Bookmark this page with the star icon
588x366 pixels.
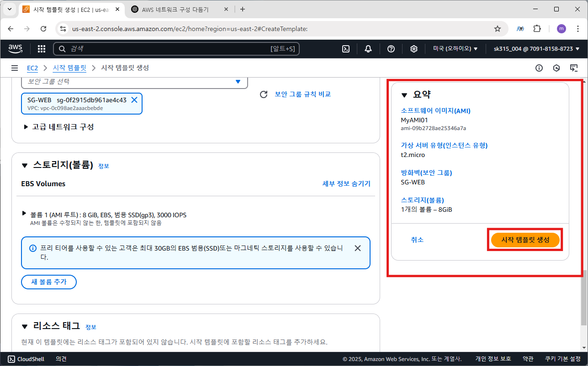(498, 29)
